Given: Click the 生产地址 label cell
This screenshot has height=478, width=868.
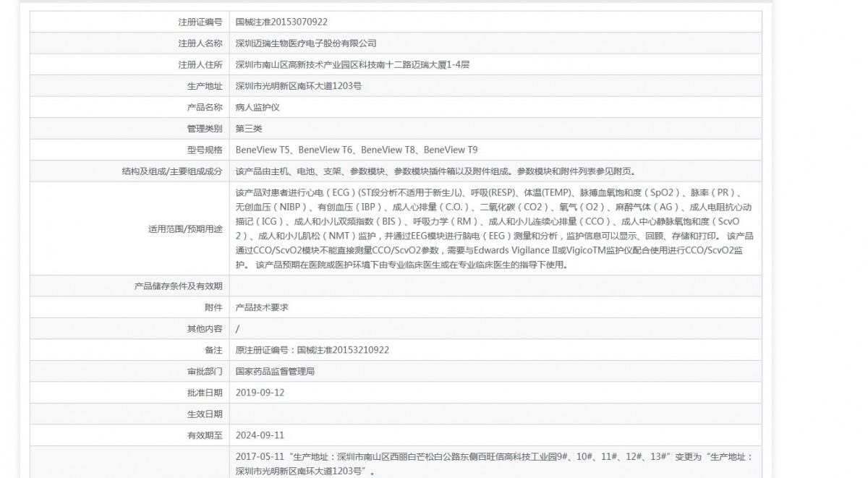Looking at the screenshot, I should [x=205, y=86].
